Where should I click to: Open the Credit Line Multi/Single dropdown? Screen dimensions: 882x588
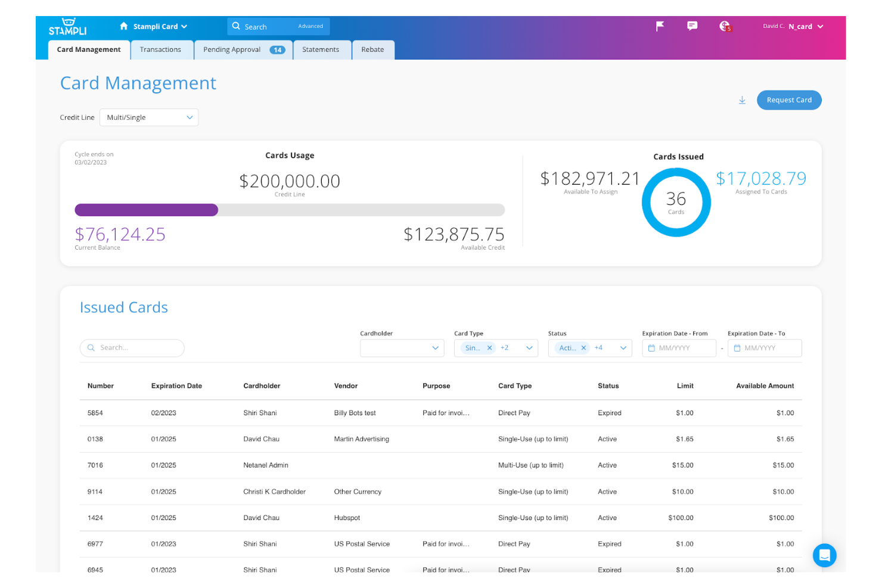click(x=149, y=117)
